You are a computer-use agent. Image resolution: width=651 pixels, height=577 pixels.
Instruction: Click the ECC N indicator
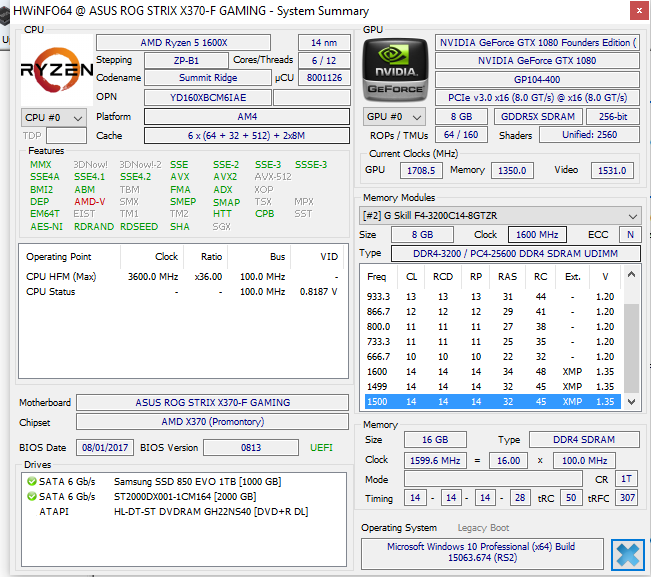click(x=630, y=235)
